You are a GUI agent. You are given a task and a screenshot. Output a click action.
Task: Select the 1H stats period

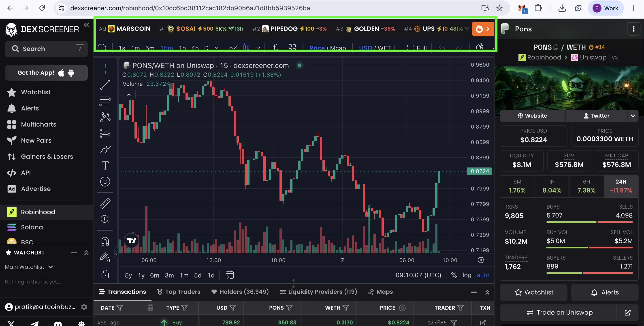[552, 186]
